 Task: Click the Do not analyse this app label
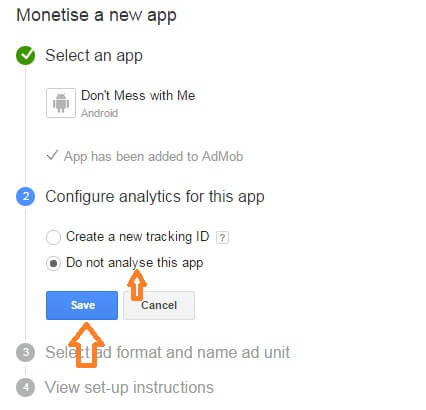coord(135,263)
